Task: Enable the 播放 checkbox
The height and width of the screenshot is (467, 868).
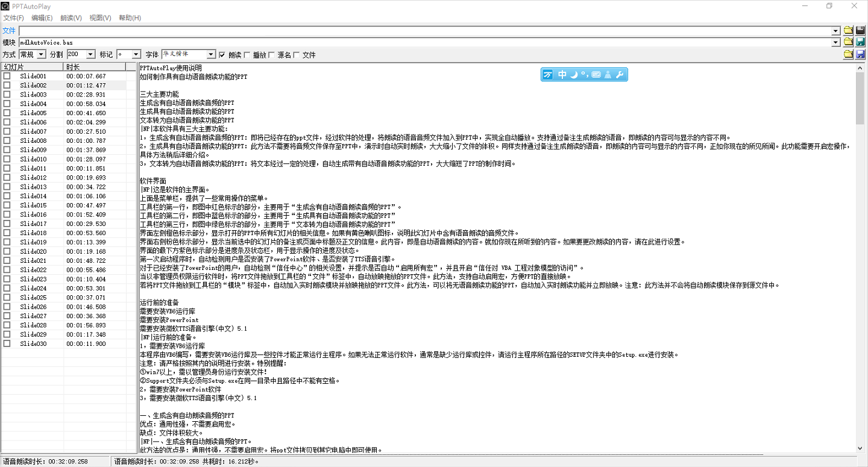Action: 247,55
